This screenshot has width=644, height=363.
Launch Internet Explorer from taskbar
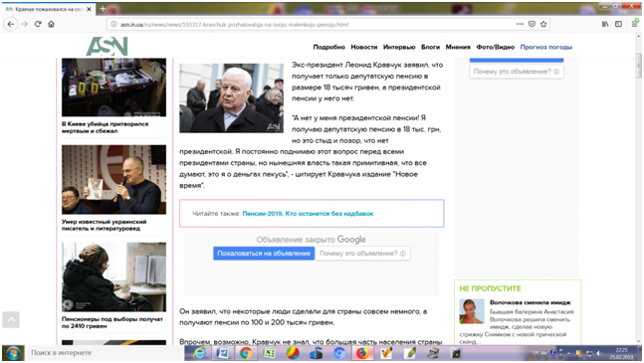click(x=199, y=353)
